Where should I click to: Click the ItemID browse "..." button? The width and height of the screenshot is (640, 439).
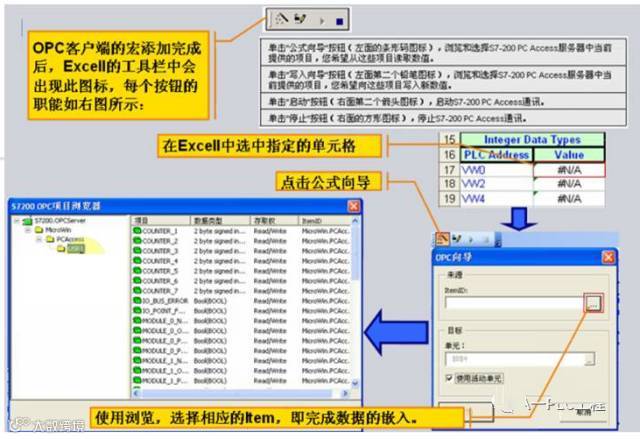pos(593,303)
